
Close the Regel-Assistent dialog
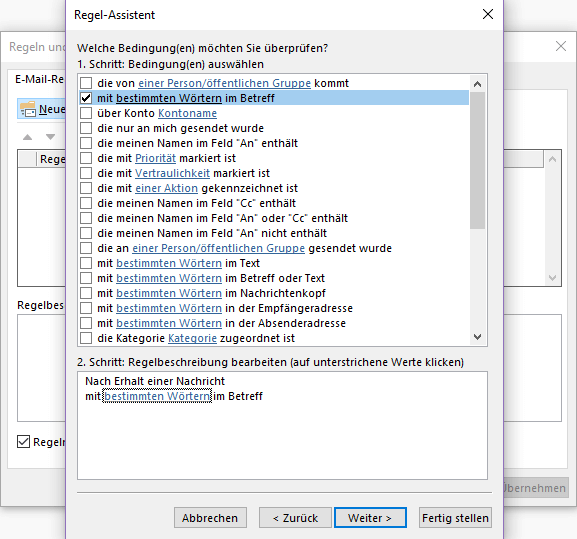click(x=488, y=14)
